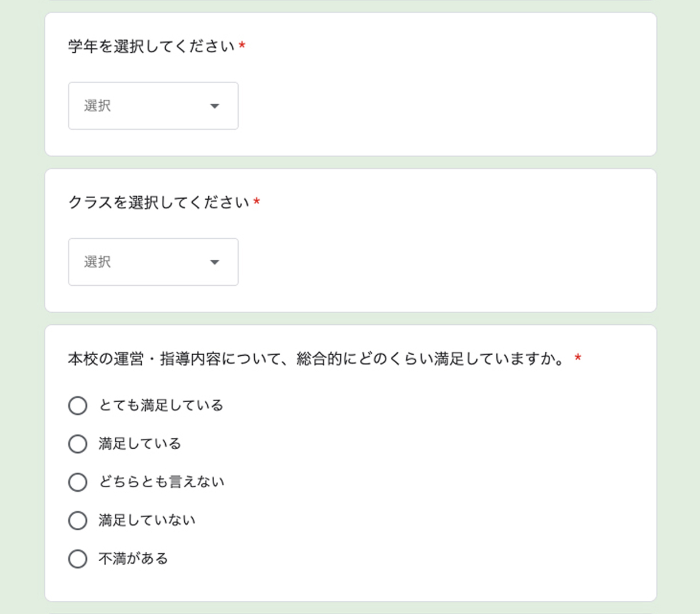Click the 不満がある option label text

[133, 558]
